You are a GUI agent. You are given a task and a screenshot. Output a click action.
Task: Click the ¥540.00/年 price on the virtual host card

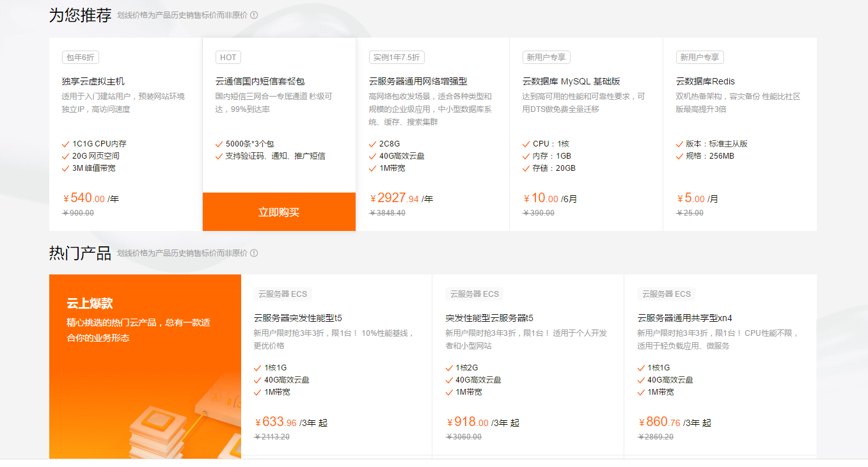91,198
